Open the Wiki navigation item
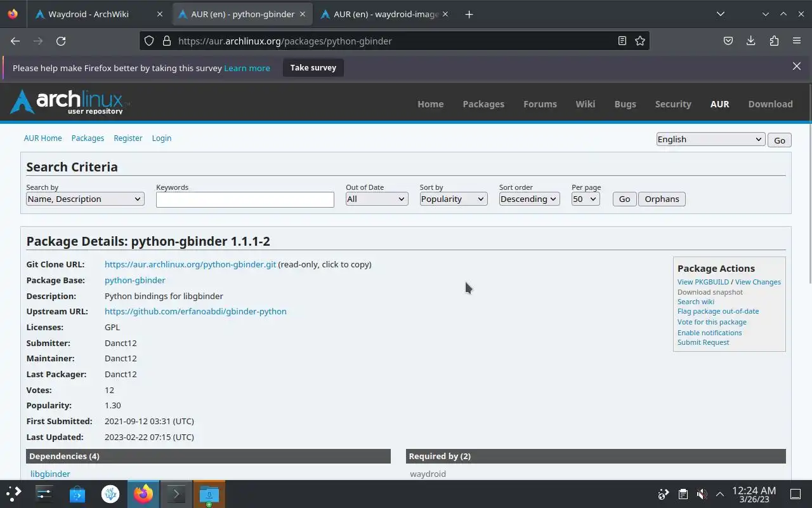Viewport: 812px width, 508px height. [x=586, y=104]
